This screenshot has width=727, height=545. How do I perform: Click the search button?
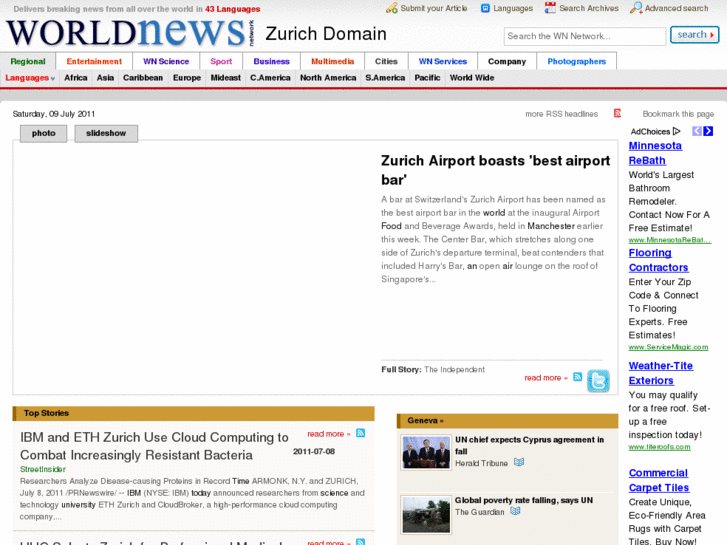[695, 35]
